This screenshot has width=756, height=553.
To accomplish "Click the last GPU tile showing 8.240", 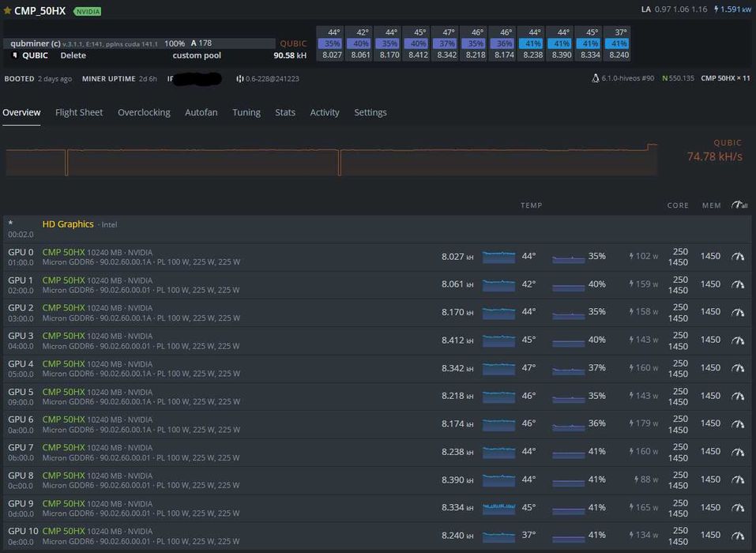I will pyautogui.click(x=619, y=43).
